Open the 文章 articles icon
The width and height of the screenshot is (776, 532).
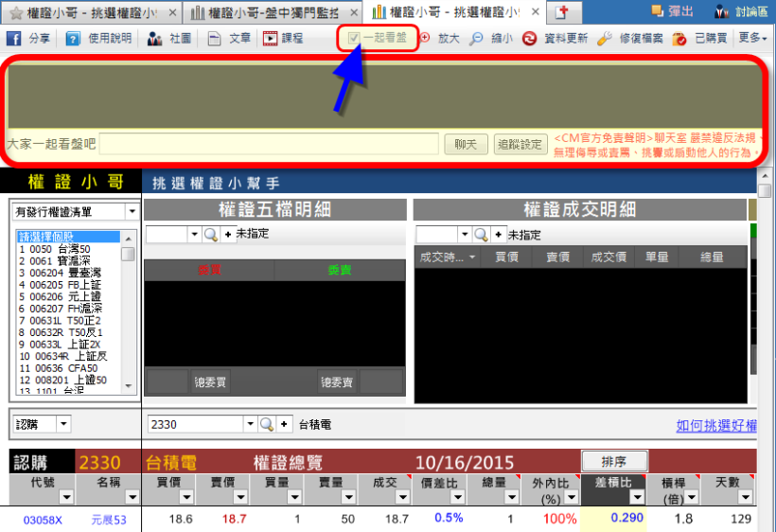pos(214,38)
